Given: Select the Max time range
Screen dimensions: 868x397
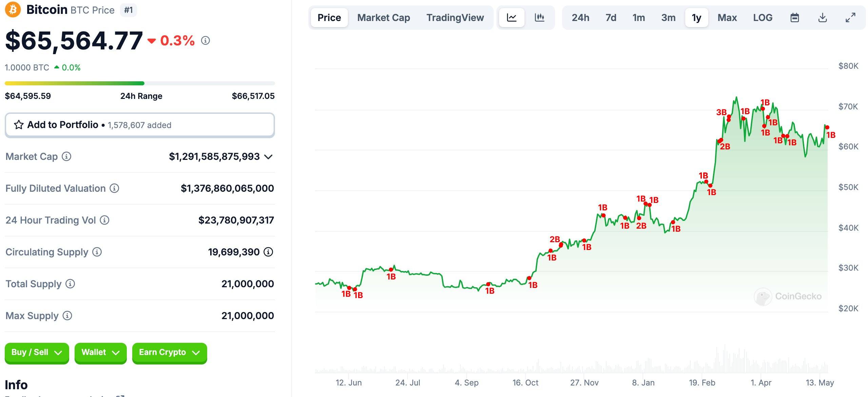Looking at the screenshot, I should coord(727,18).
